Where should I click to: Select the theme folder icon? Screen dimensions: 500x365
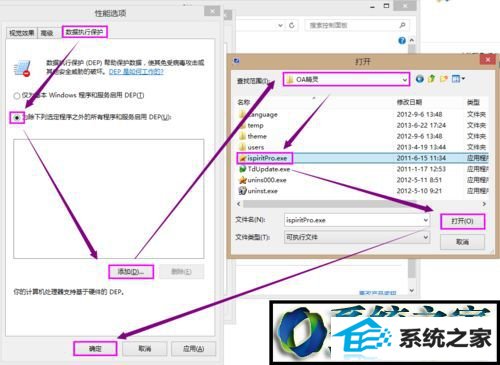pyautogui.click(x=243, y=136)
